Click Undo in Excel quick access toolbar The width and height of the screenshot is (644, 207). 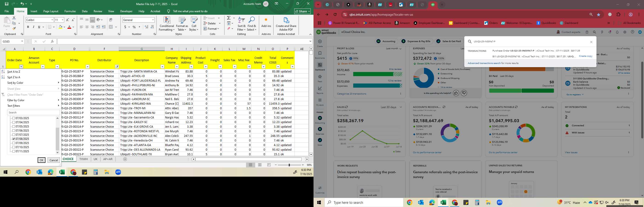click(22, 4)
